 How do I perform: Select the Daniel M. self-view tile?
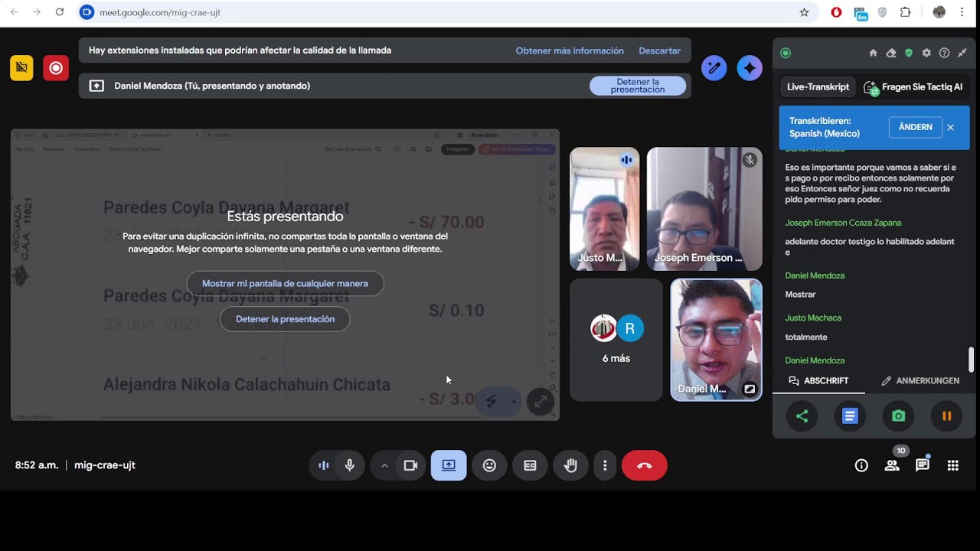[716, 340]
